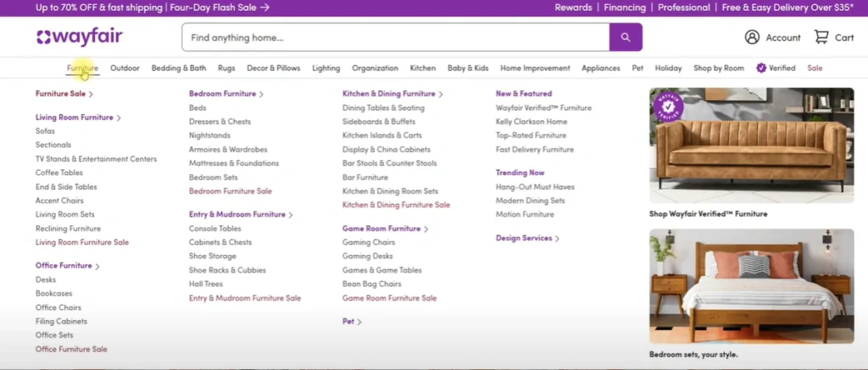868x370 pixels.
Task: Expand Design Services chevron
Action: [x=557, y=239]
